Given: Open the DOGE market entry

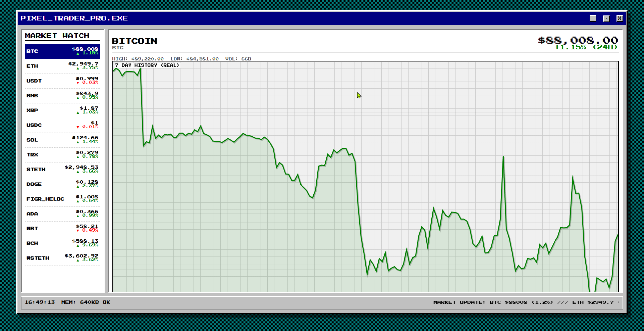Looking at the screenshot, I should (x=62, y=184).
